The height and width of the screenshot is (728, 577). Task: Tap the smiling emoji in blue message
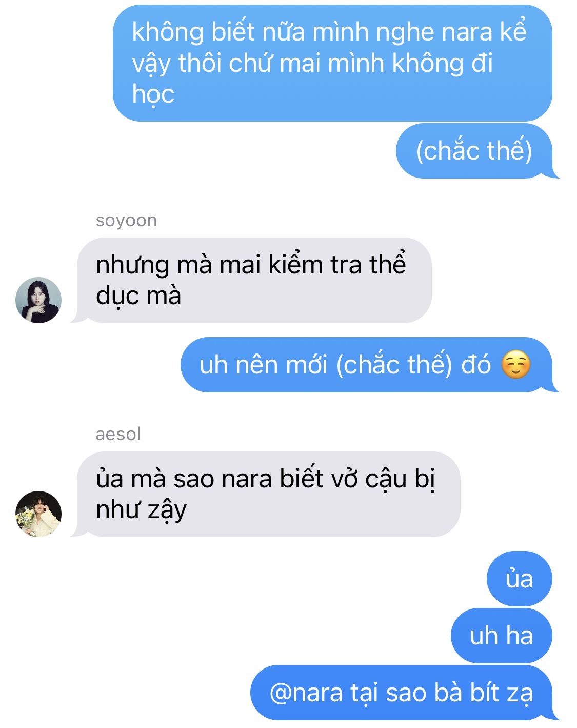click(x=515, y=365)
